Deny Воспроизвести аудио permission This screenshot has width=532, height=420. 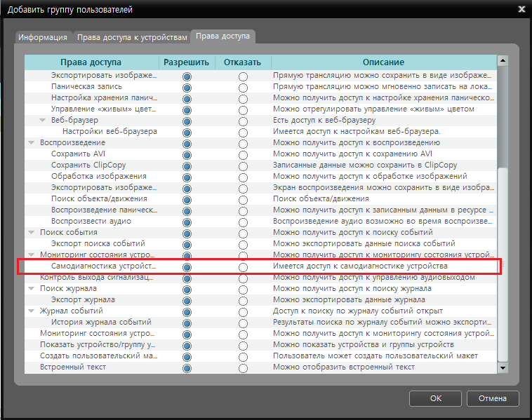(x=243, y=222)
